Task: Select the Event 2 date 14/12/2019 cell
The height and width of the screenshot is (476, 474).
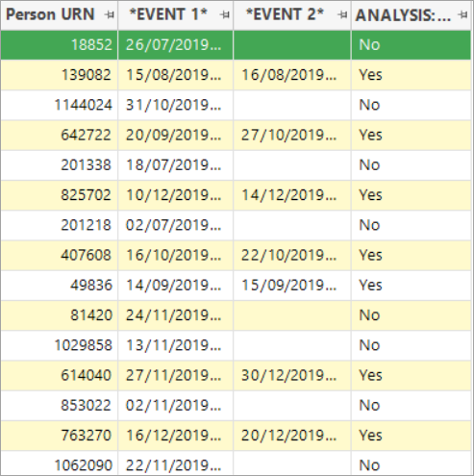Action: click(x=292, y=195)
